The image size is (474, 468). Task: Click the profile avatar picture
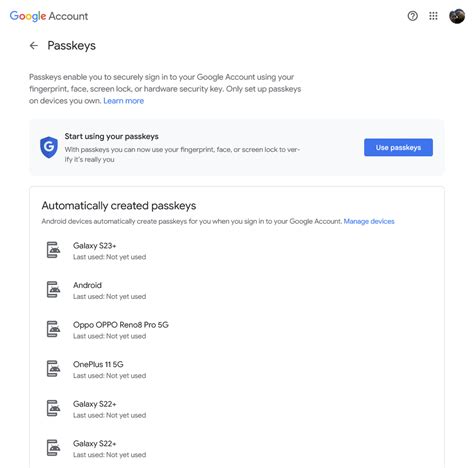457,16
